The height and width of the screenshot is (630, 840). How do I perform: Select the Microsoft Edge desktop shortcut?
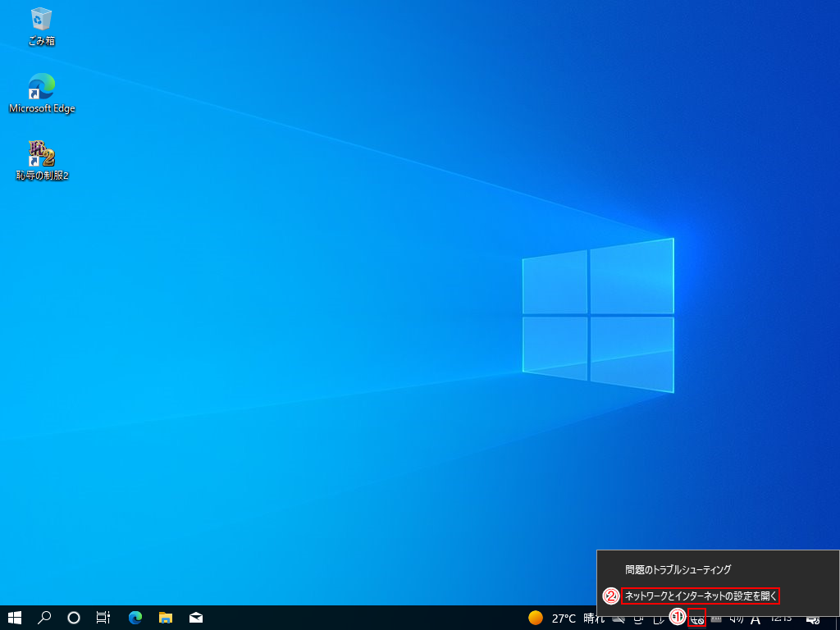[x=42, y=93]
